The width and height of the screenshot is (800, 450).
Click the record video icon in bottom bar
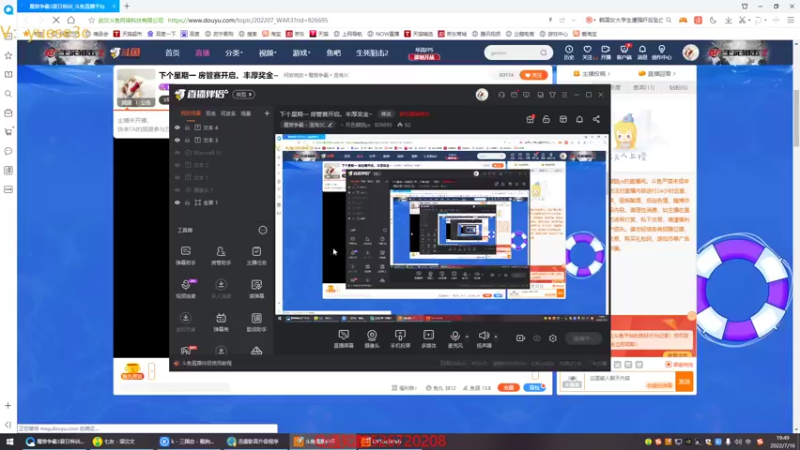click(x=520, y=338)
